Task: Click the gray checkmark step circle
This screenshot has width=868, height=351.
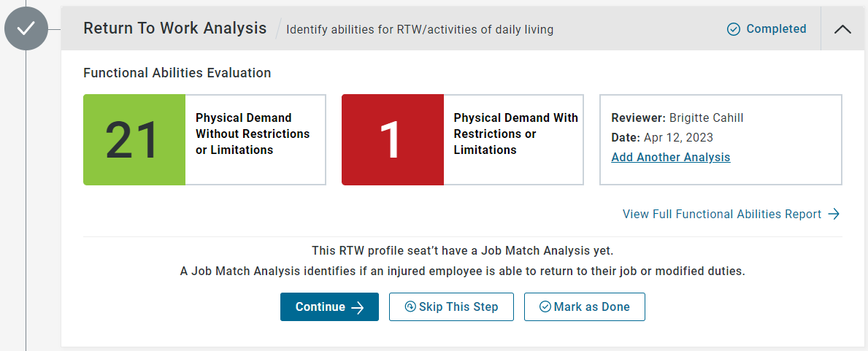Action: [26, 28]
